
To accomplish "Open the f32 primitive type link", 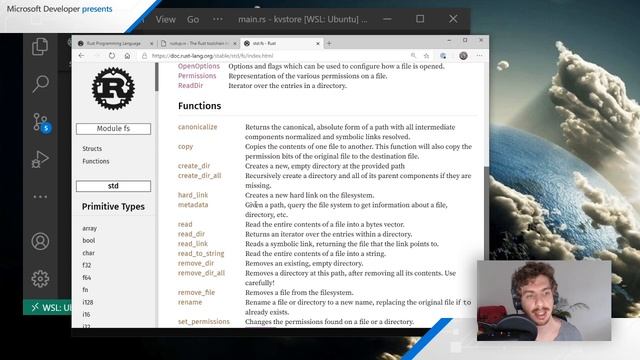I will coord(87,265).
